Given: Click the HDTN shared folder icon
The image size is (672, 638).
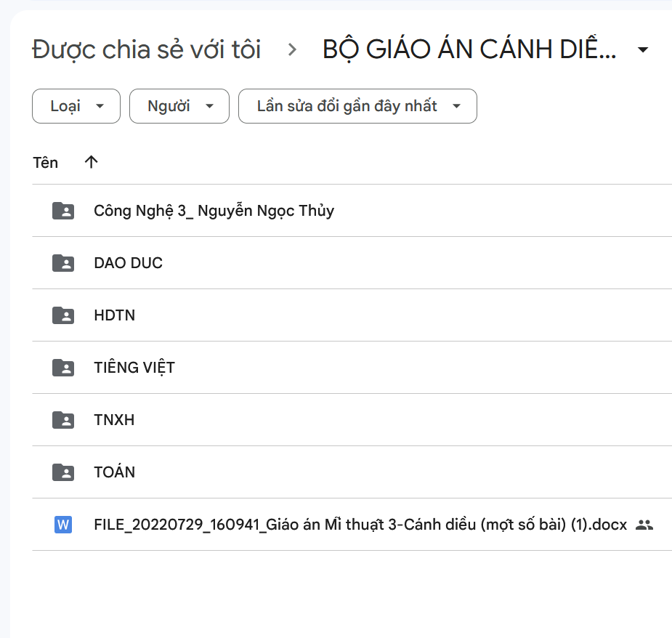Looking at the screenshot, I should click(63, 315).
